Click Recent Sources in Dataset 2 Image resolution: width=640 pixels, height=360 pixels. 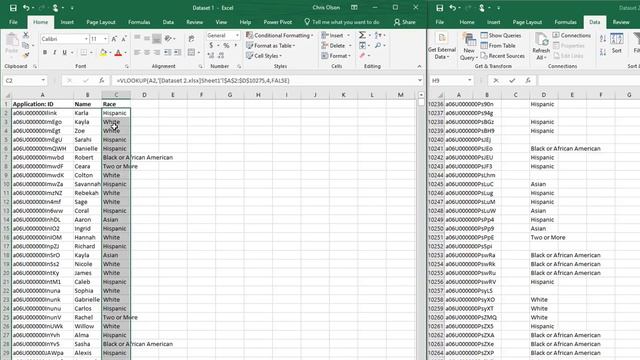pos(502,56)
